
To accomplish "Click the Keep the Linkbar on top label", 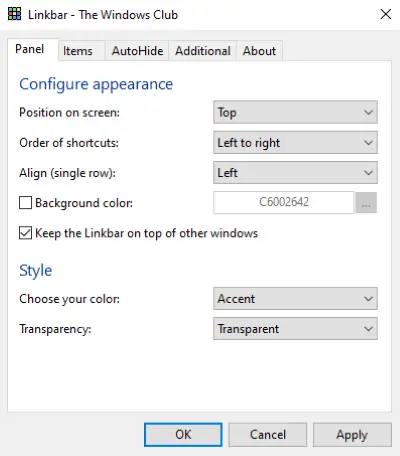I will pos(146,233).
